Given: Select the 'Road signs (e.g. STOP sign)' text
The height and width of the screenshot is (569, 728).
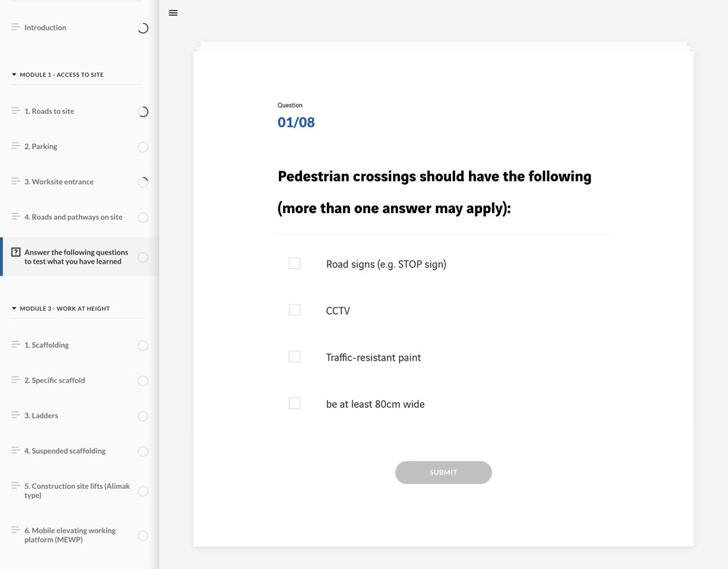Looking at the screenshot, I should click(386, 264).
